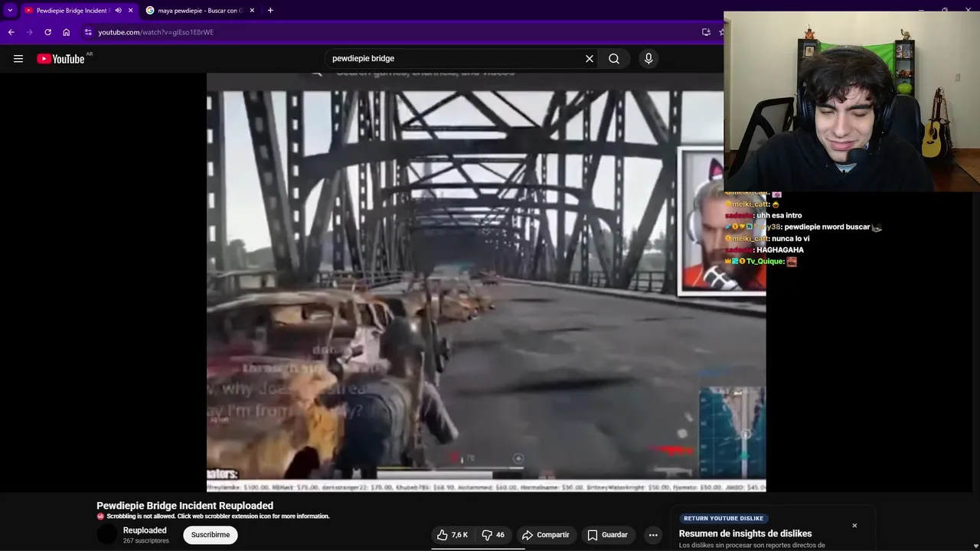Image resolution: width=980 pixels, height=551 pixels.
Task: Open the YouTube guide hamburger menu
Action: pos(18,59)
